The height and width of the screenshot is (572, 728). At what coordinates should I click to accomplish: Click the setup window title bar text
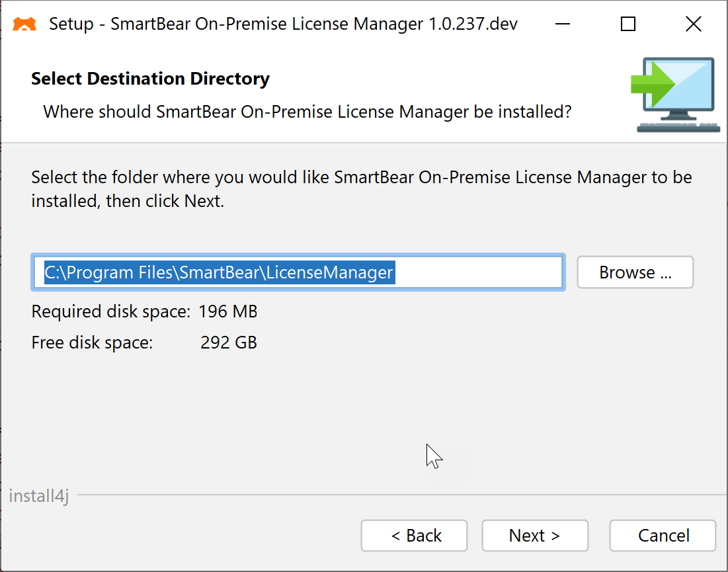[x=276, y=24]
